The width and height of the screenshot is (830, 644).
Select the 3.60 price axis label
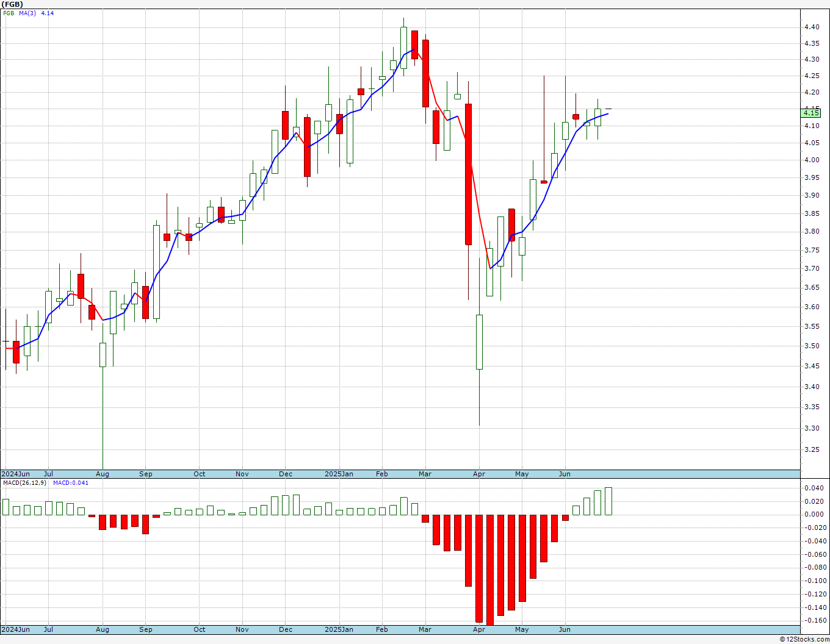coord(812,307)
